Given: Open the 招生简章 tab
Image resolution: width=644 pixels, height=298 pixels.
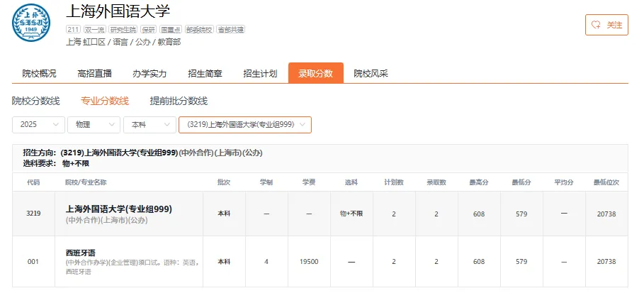Looking at the screenshot, I should pyautogui.click(x=205, y=74).
